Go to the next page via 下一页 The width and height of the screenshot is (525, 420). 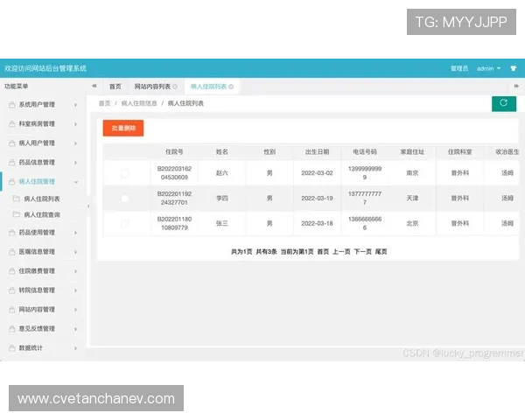362,251
